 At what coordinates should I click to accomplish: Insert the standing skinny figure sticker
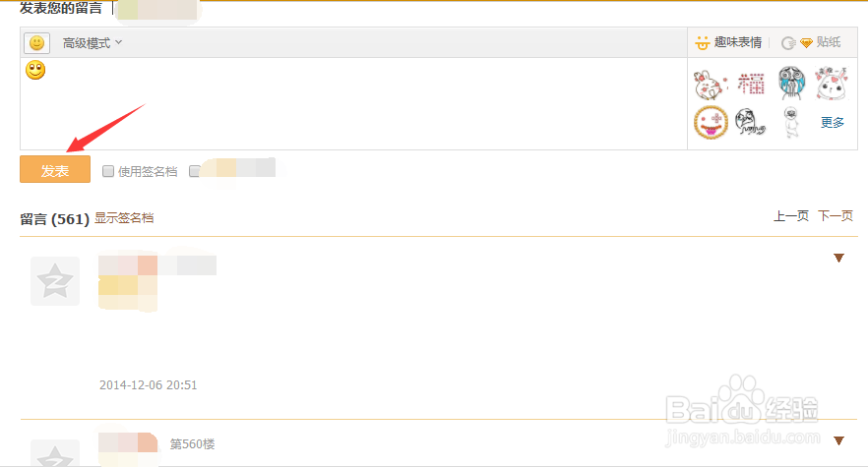coord(790,123)
